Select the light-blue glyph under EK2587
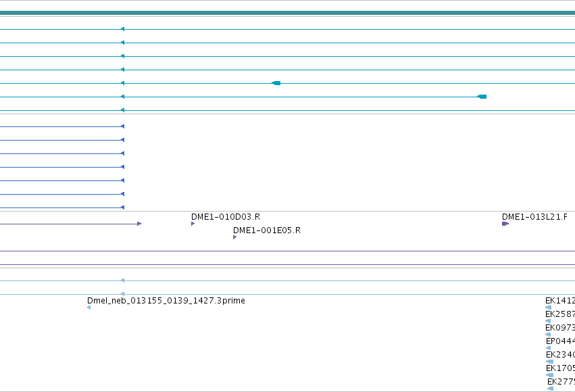This screenshot has width=575, height=392. tap(548, 321)
